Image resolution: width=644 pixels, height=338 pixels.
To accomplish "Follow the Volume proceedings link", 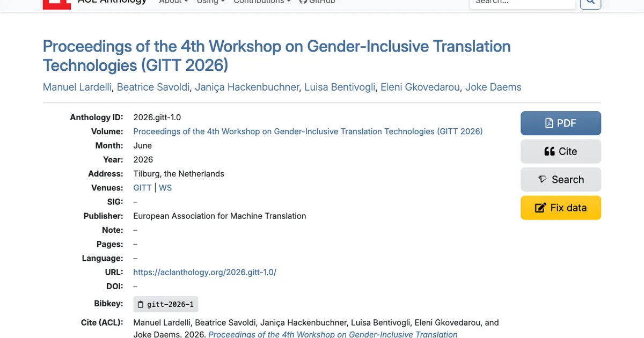I will (x=308, y=131).
